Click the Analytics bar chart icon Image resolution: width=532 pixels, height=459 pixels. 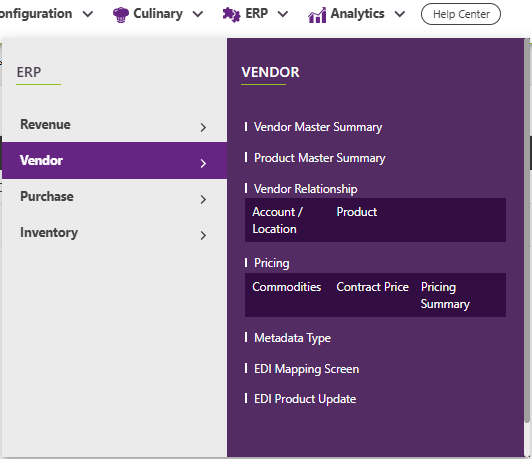pos(317,15)
